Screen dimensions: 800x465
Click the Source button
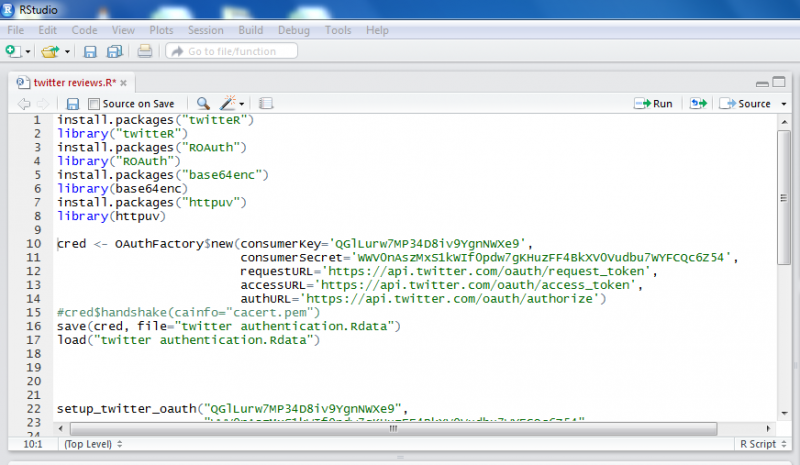click(746, 103)
